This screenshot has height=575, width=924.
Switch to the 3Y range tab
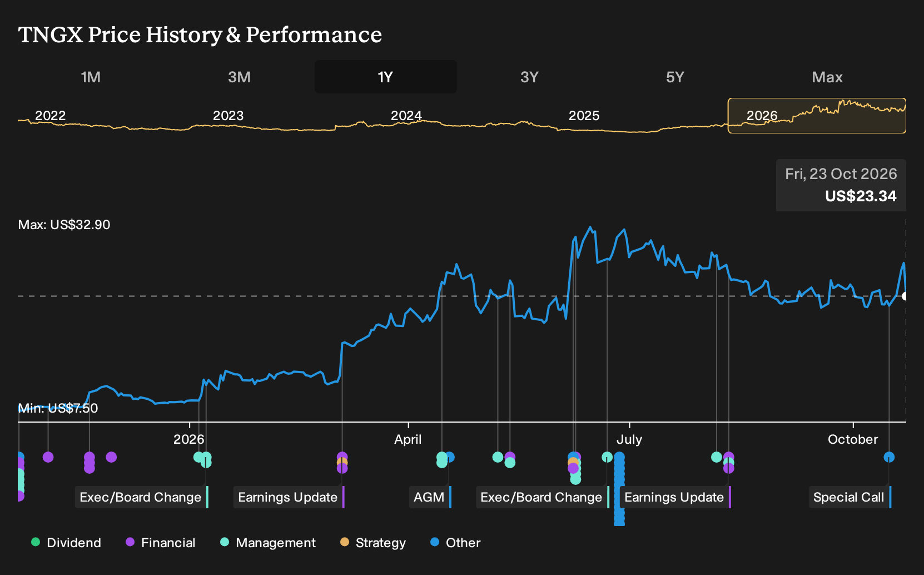click(529, 77)
